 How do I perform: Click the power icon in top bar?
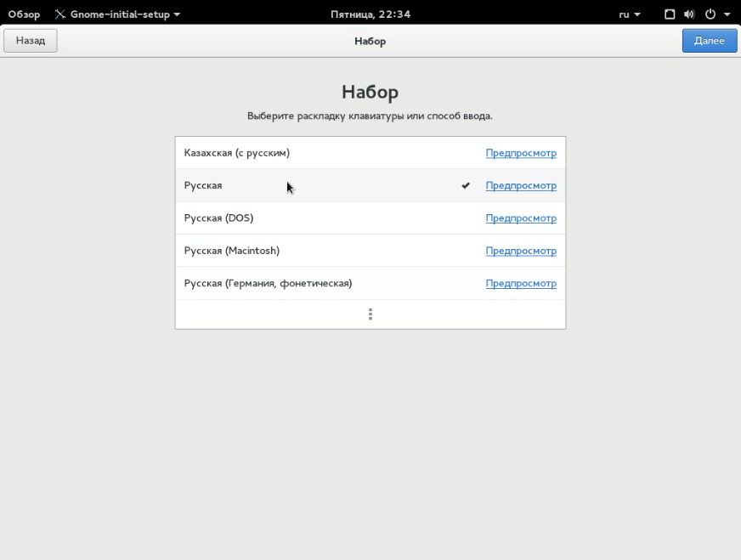710,14
